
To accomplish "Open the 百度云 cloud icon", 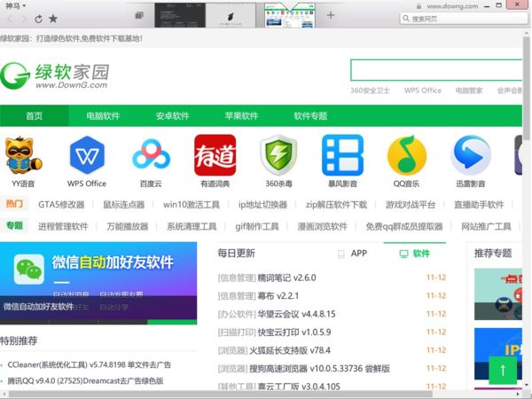I will click(151, 155).
